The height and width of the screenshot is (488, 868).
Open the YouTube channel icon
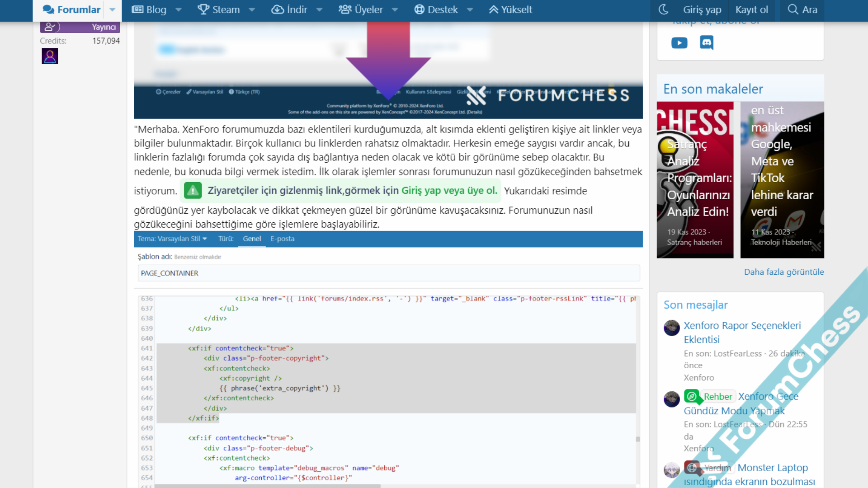(x=679, y=43)
